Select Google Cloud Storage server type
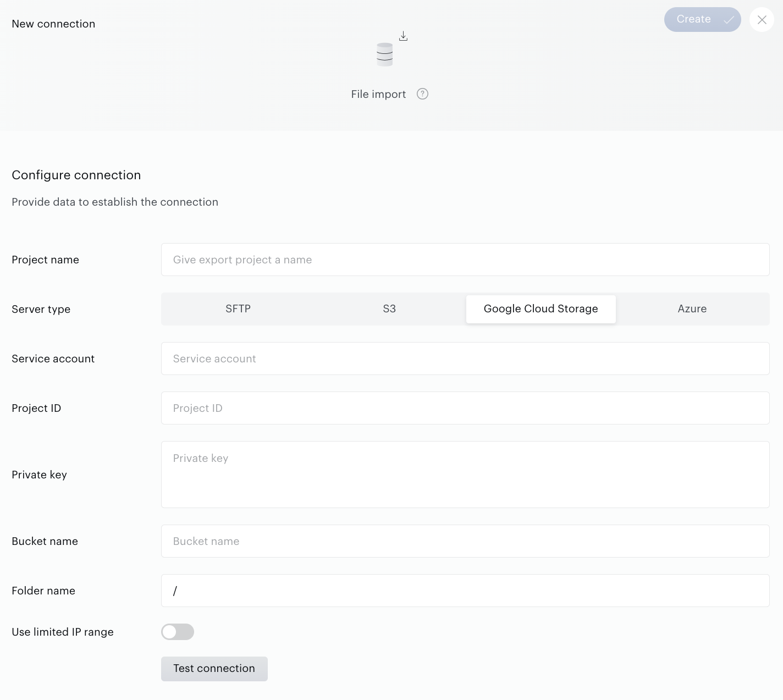This screenshot has width=783, height=700. (x=541, y=309)
